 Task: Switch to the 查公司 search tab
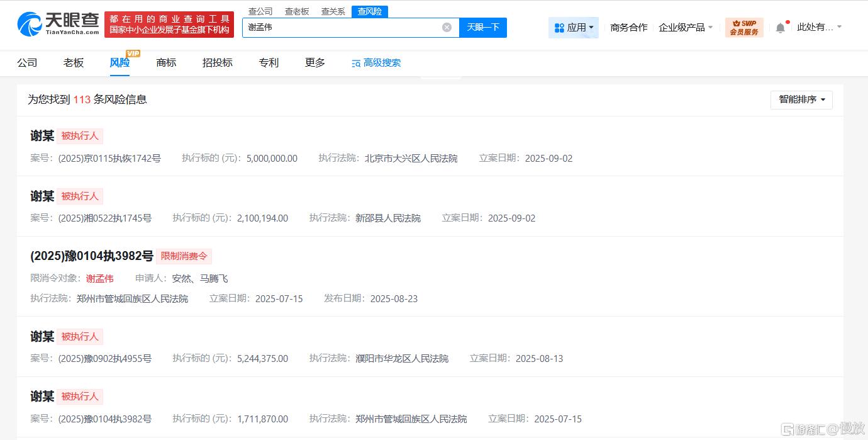pyautogui.click(x=260, y=11)
